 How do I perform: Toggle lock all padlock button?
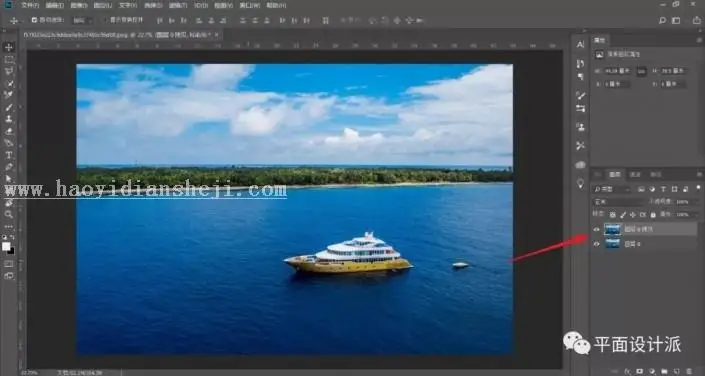pos(653,215)
